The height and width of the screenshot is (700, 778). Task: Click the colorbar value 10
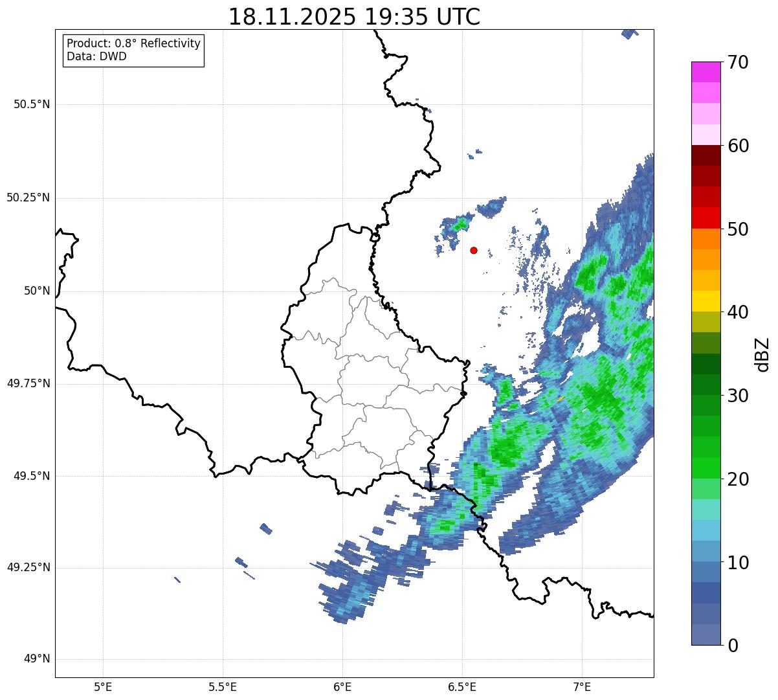tap(738, 562)
